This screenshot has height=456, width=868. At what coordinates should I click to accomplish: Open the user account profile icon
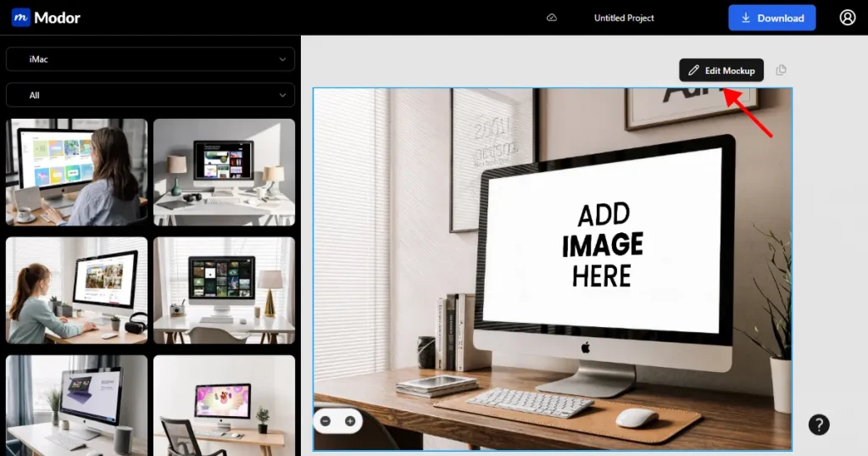click(x=847, y=18)
